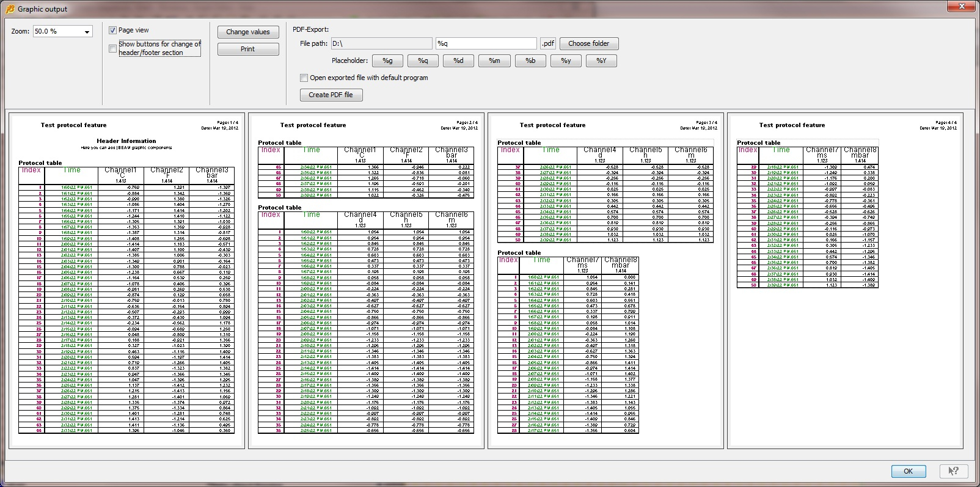
Task: Open the Zoom percentage dropdown
Action: [87, 32]
